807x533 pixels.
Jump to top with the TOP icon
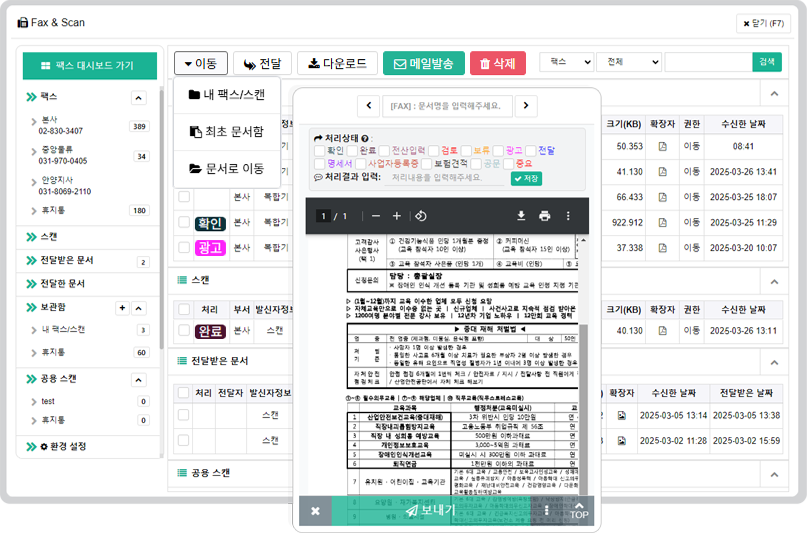click(x=579, y=511)
